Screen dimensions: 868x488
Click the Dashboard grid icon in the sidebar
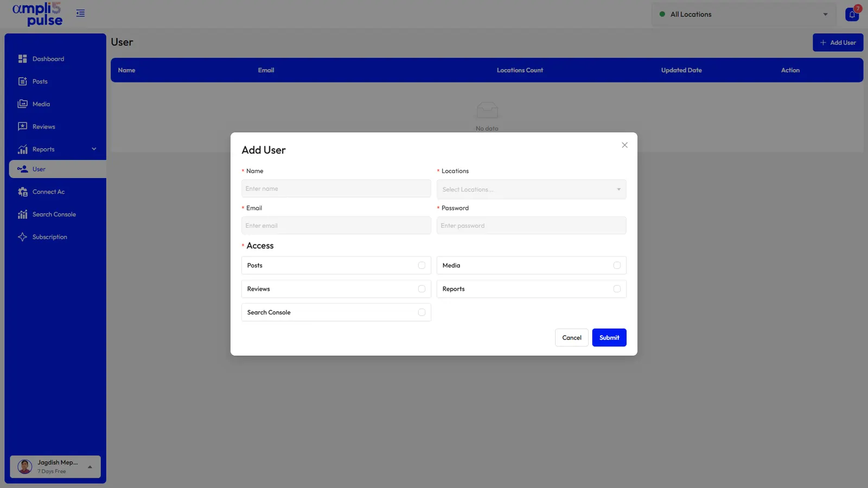click(x=22, y=59)
